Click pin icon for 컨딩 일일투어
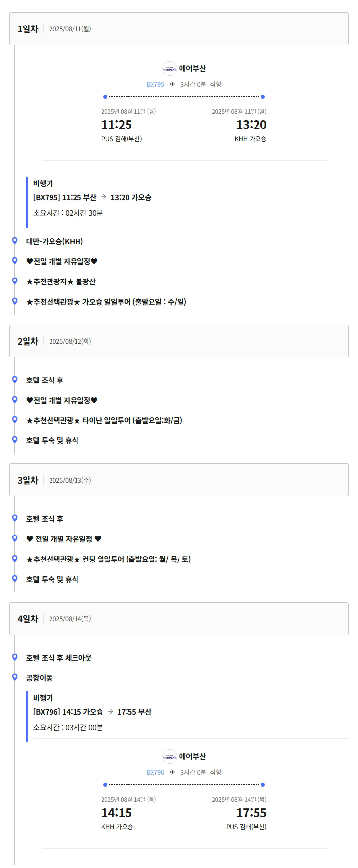Viewport: 358px width, 868px height. coord(15,559)
